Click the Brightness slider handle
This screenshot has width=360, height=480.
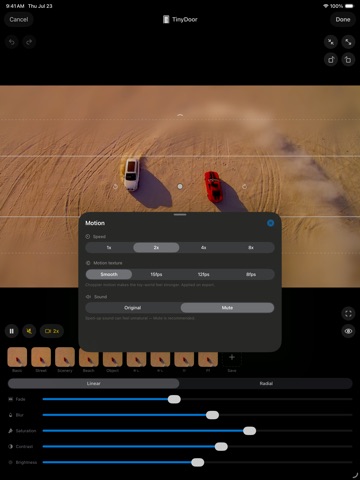tap(198, 462)
